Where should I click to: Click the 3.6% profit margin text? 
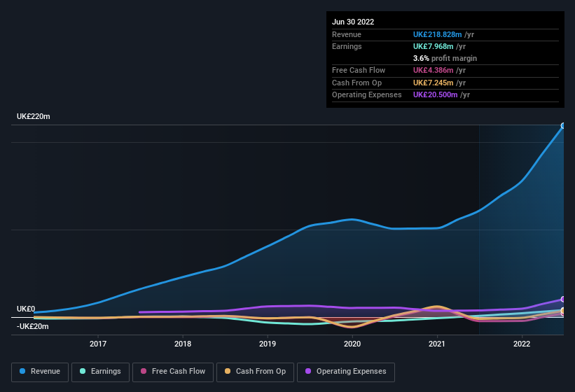pyautogui.click(x=445, y=58)
